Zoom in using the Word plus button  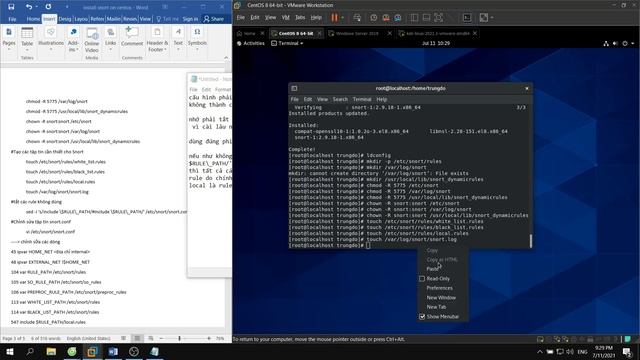coord(209,338)
